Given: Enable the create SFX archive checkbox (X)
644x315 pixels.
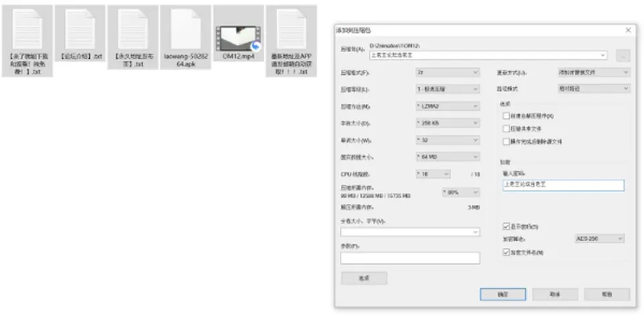Looking at the screenshot, I should [x=506, y=116].
